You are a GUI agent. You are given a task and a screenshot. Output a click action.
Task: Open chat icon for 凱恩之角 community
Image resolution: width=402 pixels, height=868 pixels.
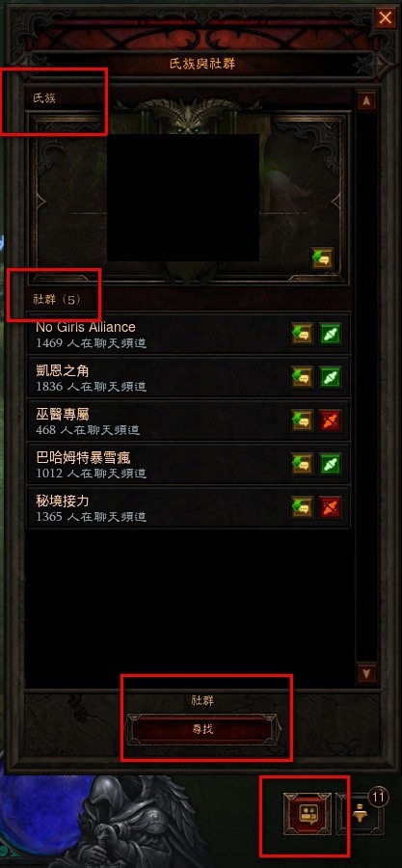coord(303,377)
